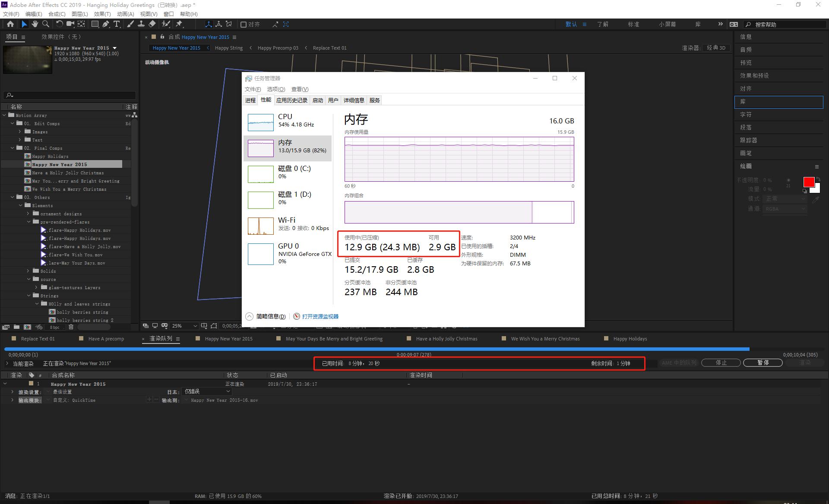The image size is (829, 504).
Task: Open the 仅错误 log dropdown in the render queue
Action: point(206,391)
